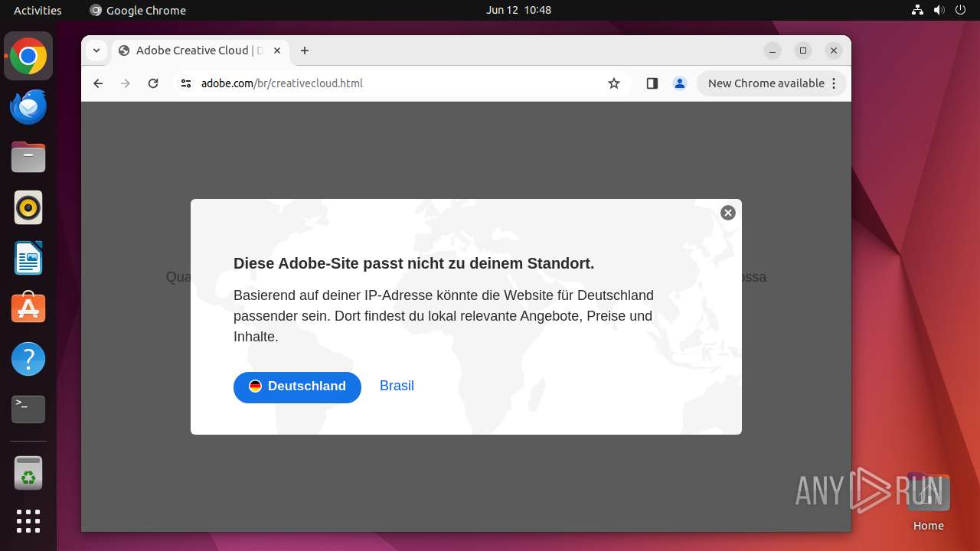Open the clock and calendar panel
This screenshot has width=980, height=551.
[518, 10]
